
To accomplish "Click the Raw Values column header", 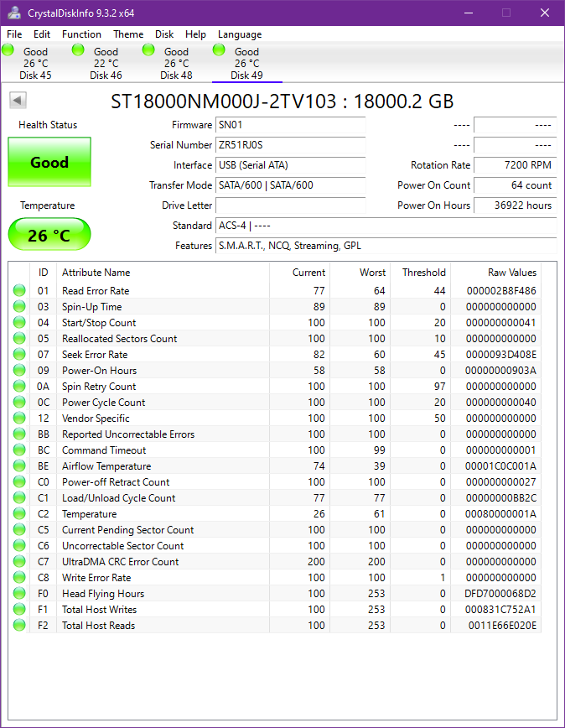I will pyautogui.click(x=511, y=273).
